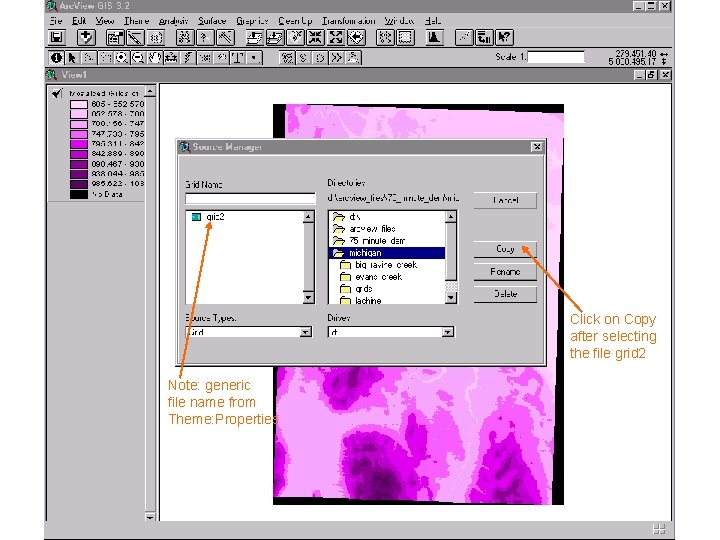The image size is (720, 540).
Task: Click the Copy button
Action: [505, 249]
